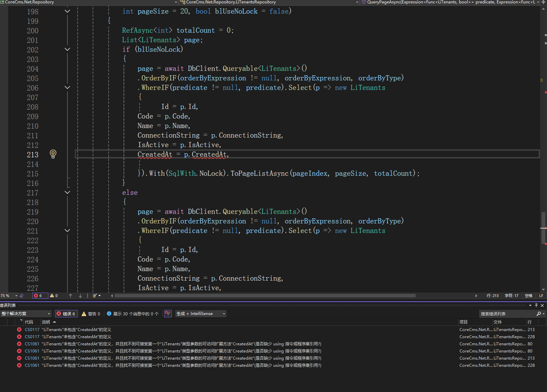Click the pin icon on the error list panel
The width and height of the screenshot is (547, 392).
click(536, 305)
